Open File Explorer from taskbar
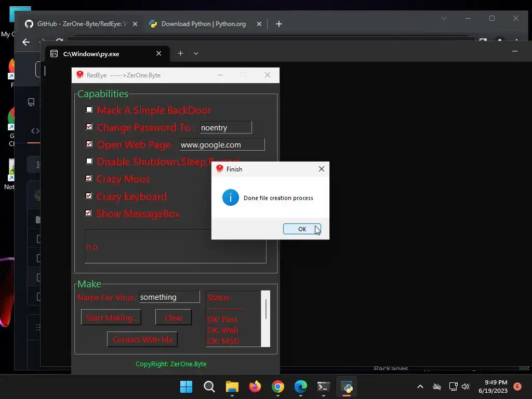This screenshot has height=399, width=532. [232, 387]
